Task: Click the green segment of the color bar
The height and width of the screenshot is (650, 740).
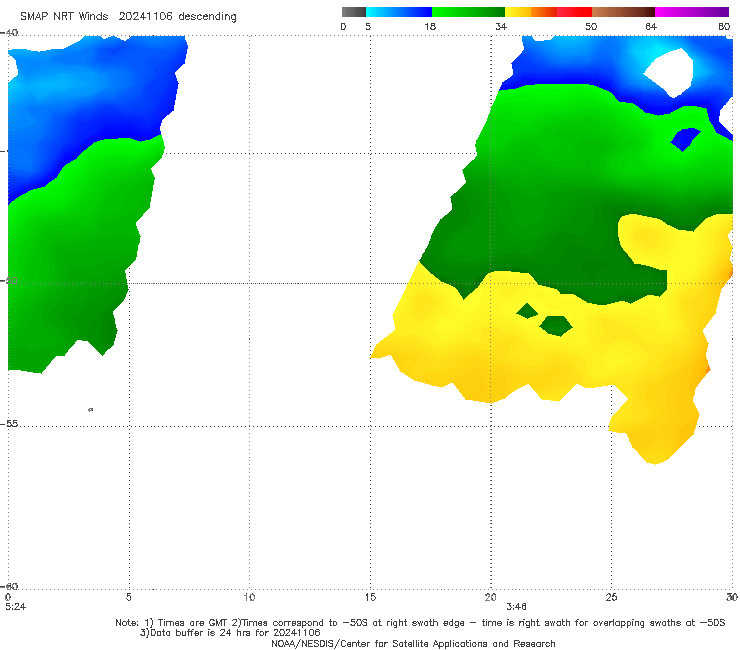Action: pos(468,12)
